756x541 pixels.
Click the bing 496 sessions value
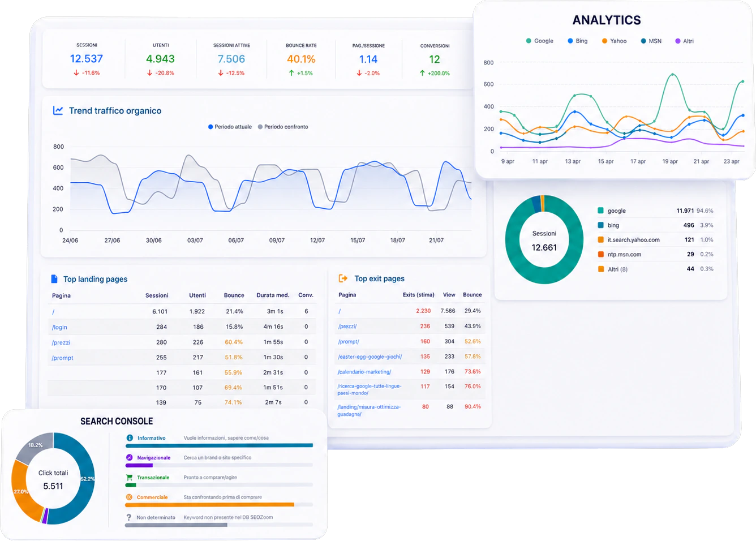click(x=689, y=225)
